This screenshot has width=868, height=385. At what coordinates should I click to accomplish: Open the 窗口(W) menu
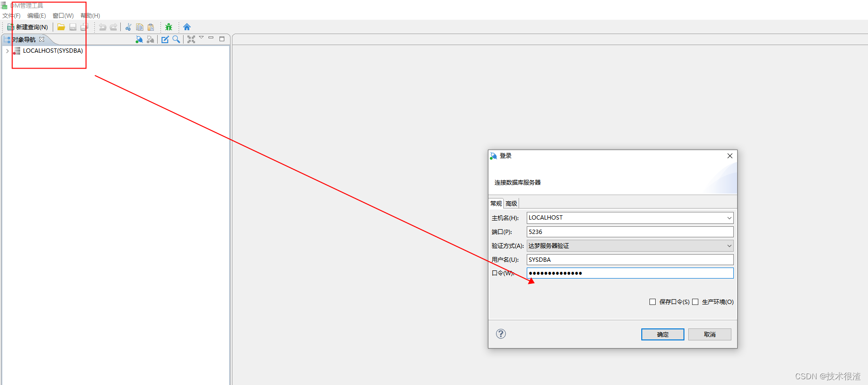coord(63,16)
